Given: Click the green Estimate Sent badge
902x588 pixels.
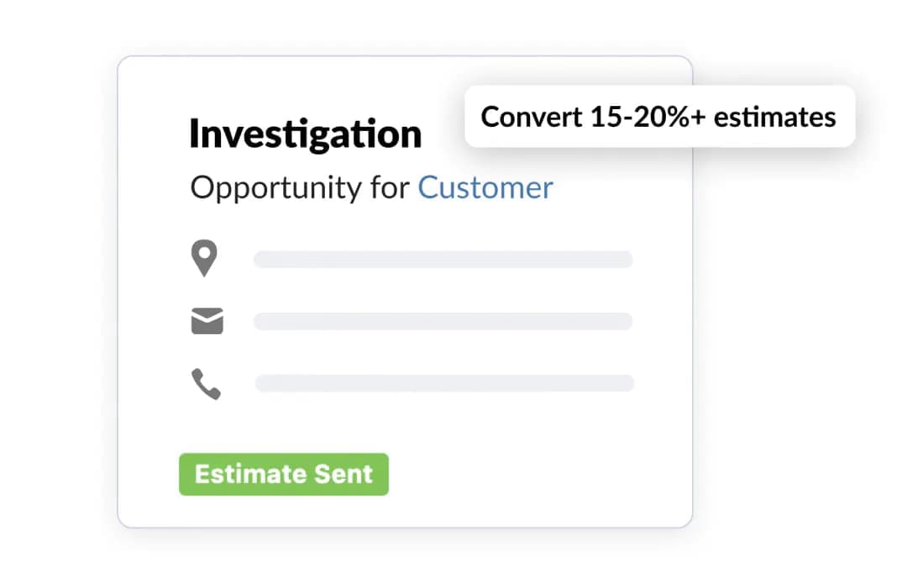Looking at the screenshot, I should (x=283, y=474).
